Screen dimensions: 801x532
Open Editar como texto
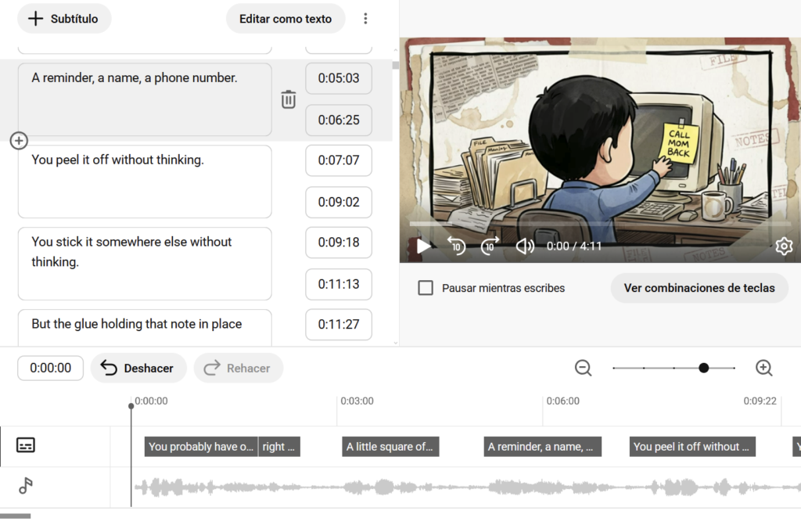coord(286,19)
